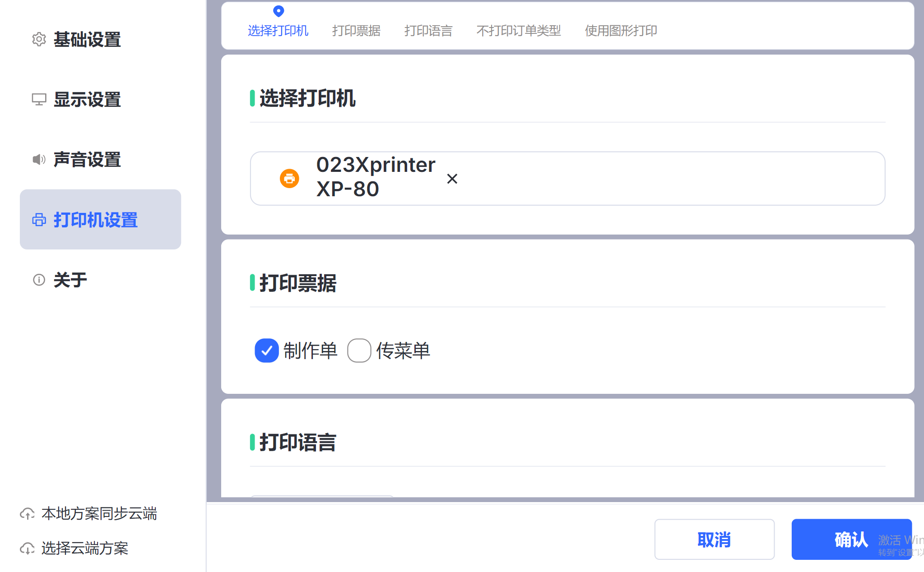Image resolution: width=924 pixels, height=572 pixels.
Task: Go to the 使用图形打印 tab
Action: point(621,31)
